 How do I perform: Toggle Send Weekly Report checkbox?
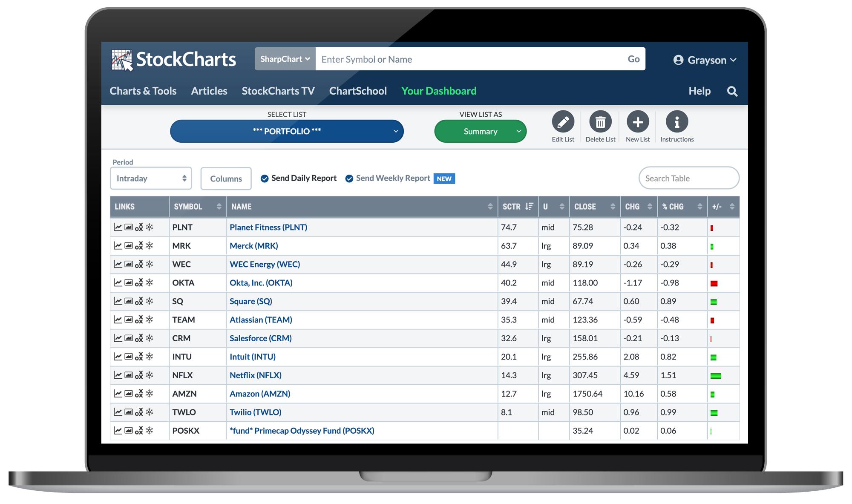pyautogui.click(x=349, y=179)
